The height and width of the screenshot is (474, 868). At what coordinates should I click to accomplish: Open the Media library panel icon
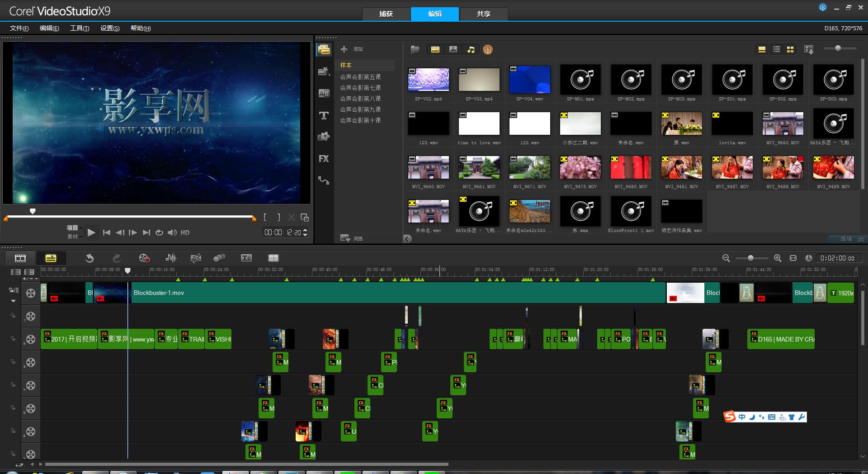pos(324,50)
